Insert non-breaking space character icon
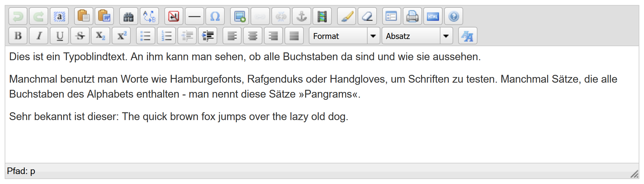 click(174, 16)
